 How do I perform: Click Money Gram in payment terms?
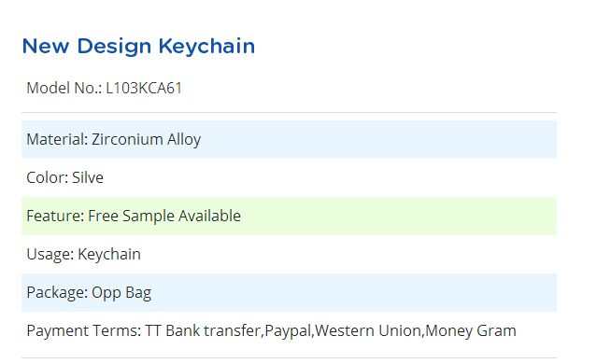471,330
